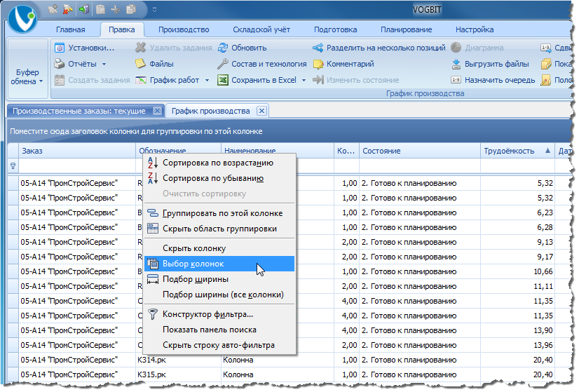
Task: Switch to the Правка ribbon tab
Action: pyautogui.click(x=122, y=29)
